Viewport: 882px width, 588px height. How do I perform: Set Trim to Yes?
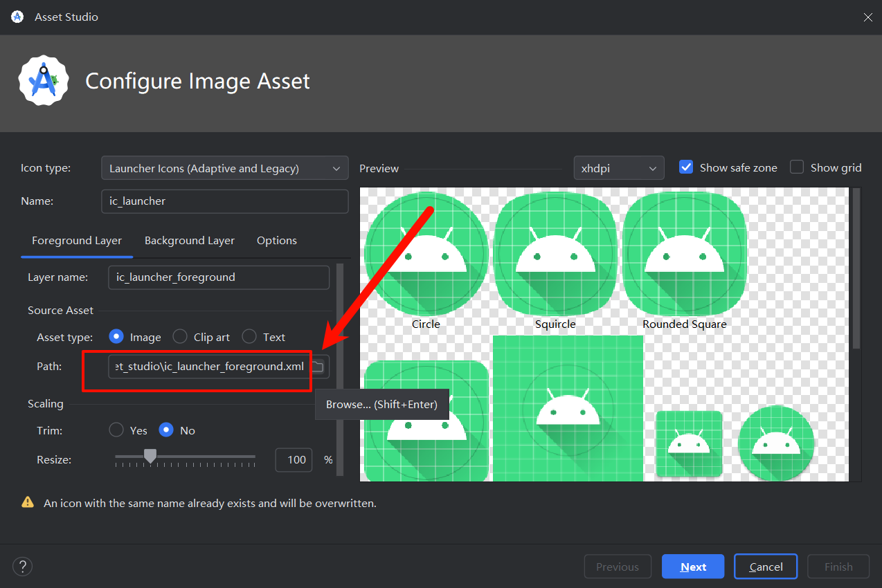116,430
